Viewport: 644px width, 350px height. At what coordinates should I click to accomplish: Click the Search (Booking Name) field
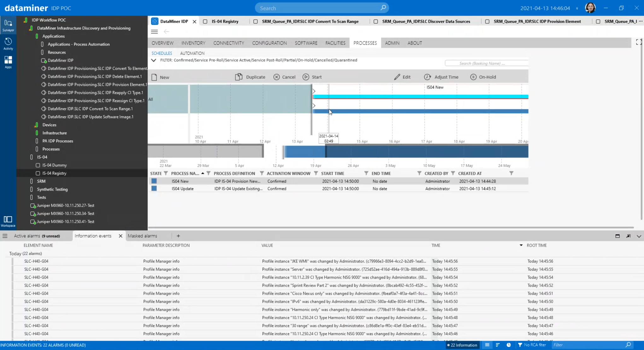click(x=486, y=63)
